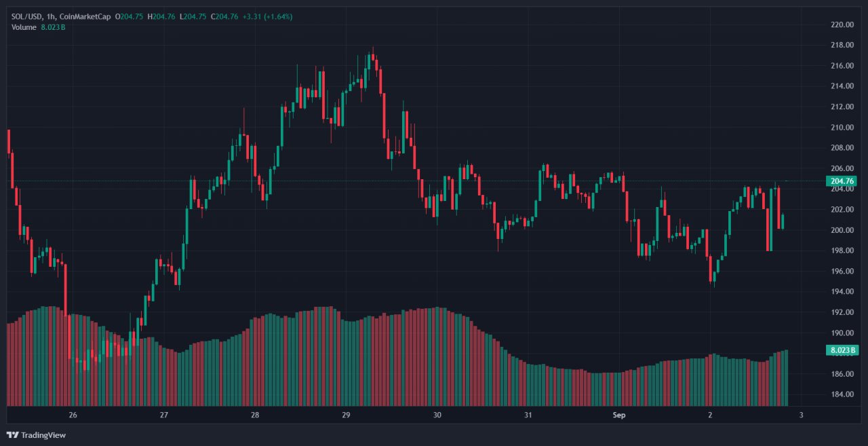Click the 200.00 price axis label

click(842, 230)
